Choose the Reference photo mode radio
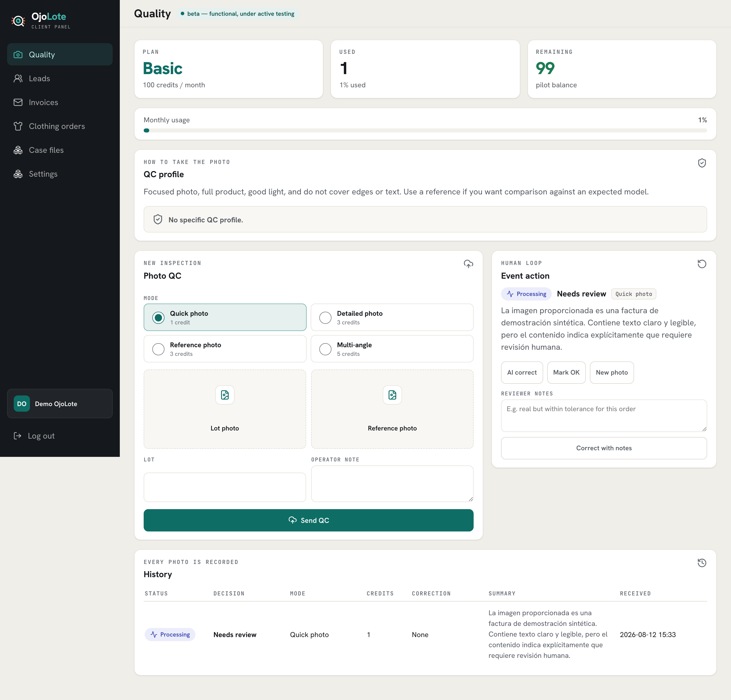 point(158,349)
